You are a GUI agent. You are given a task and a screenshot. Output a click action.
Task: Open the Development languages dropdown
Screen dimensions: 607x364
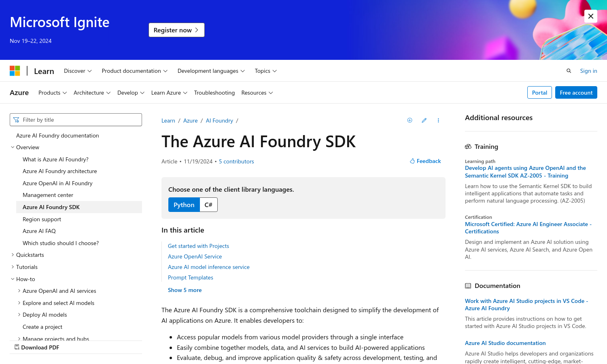pyautogui.click(x=211, y=71)
